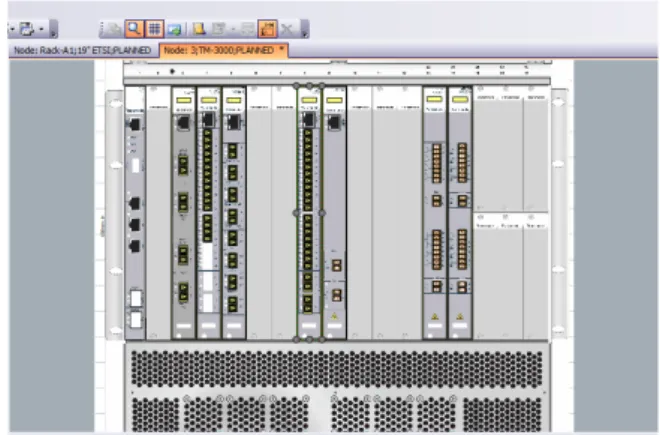Click the bottom-middle selection handle of selected card

(309, 339)
